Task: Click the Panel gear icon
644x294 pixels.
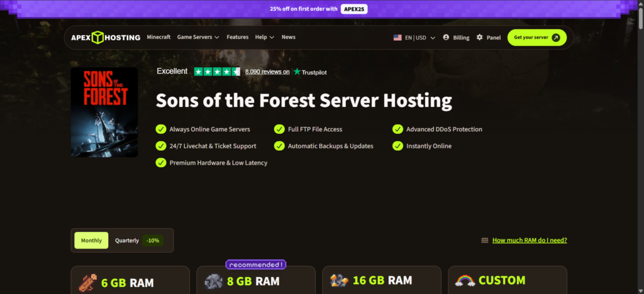Action: click(x=479, y=37)
